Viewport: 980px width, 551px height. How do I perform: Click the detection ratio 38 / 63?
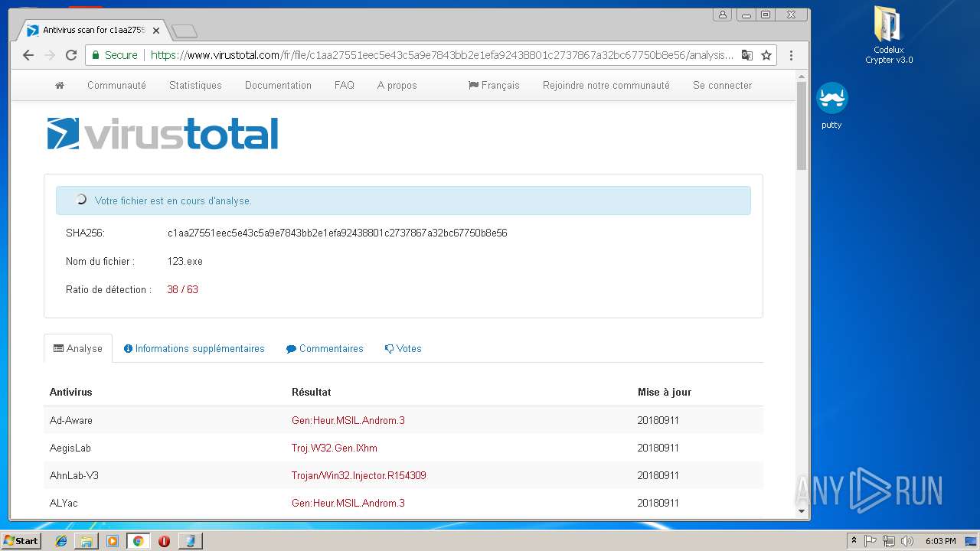183,289
